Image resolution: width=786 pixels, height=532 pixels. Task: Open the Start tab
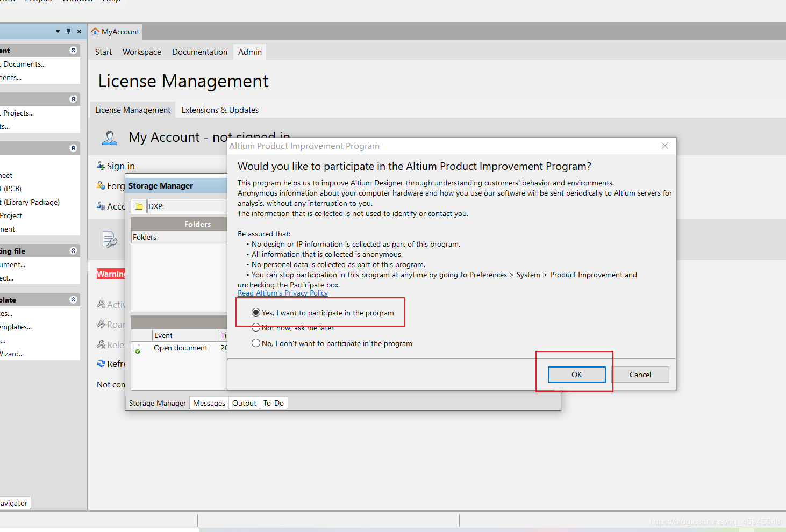click(x=103, y=52)
